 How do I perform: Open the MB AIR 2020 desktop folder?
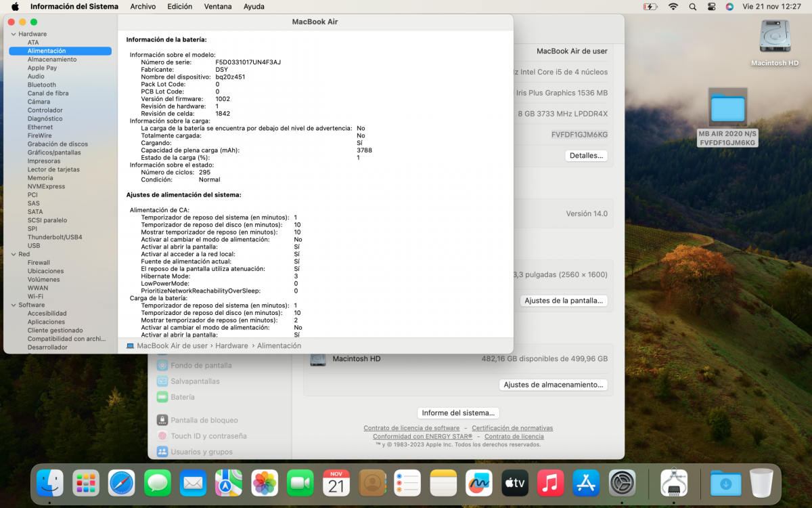tap(727, 108)
